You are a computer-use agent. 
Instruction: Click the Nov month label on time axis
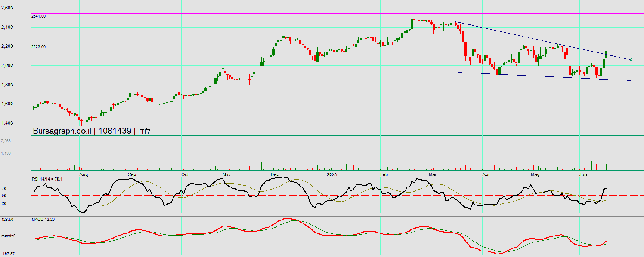tap(227, 175)
